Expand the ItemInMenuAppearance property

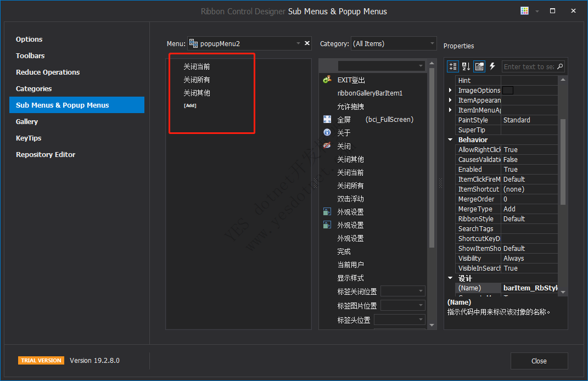(450, 110)
